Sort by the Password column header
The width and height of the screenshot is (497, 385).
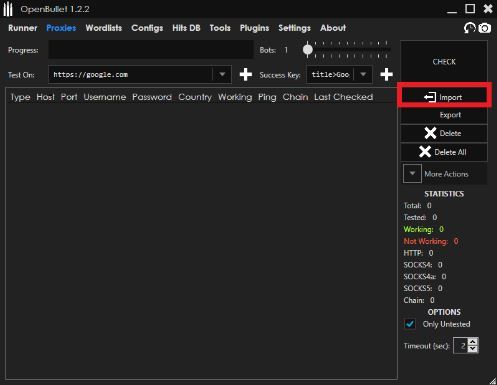click(x=152, y=97)
